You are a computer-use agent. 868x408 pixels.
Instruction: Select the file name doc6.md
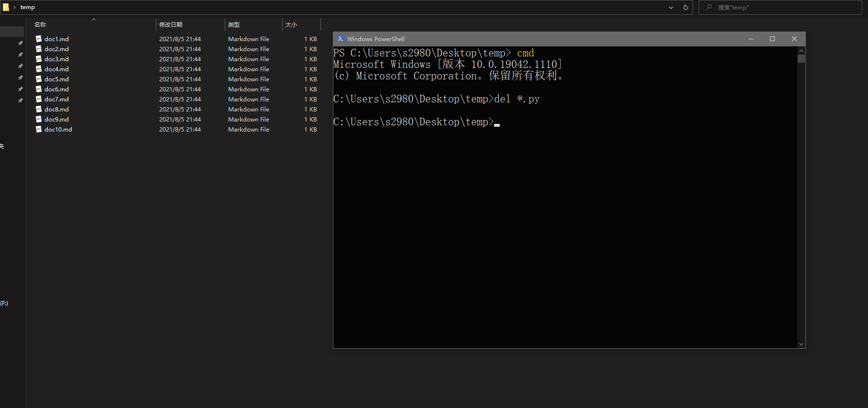(56, 89)
